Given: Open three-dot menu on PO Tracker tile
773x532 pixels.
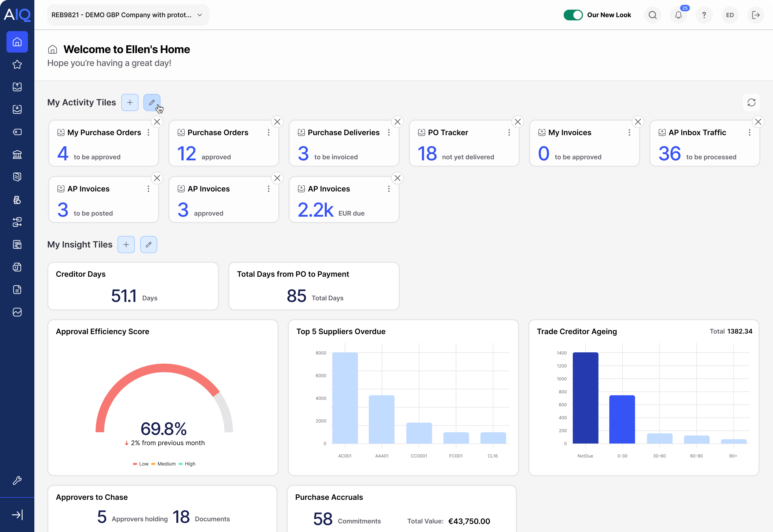Looking at the screenshot, I should (509, 133).
